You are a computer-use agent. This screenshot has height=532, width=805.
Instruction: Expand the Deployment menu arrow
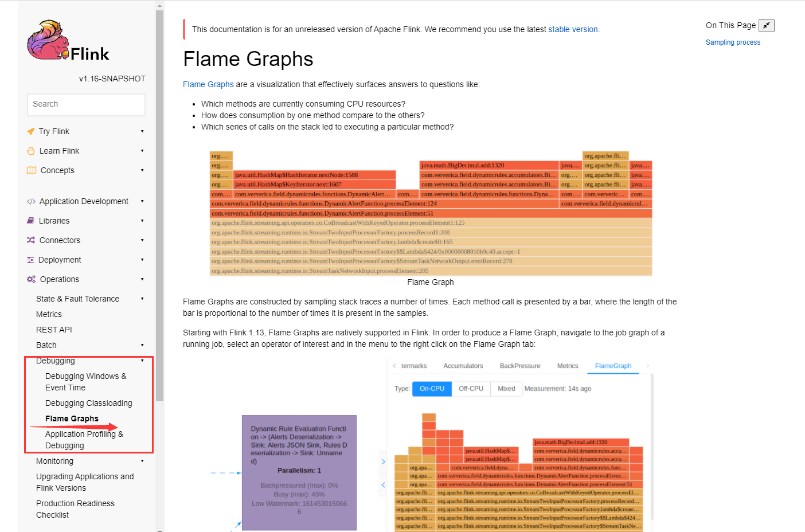(x=142, y=260)
